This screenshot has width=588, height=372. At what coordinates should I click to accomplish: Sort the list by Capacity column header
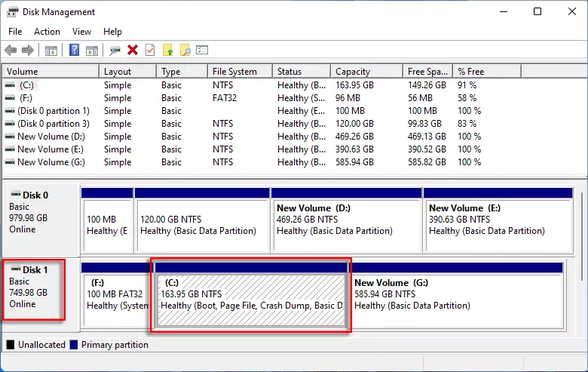353,72
